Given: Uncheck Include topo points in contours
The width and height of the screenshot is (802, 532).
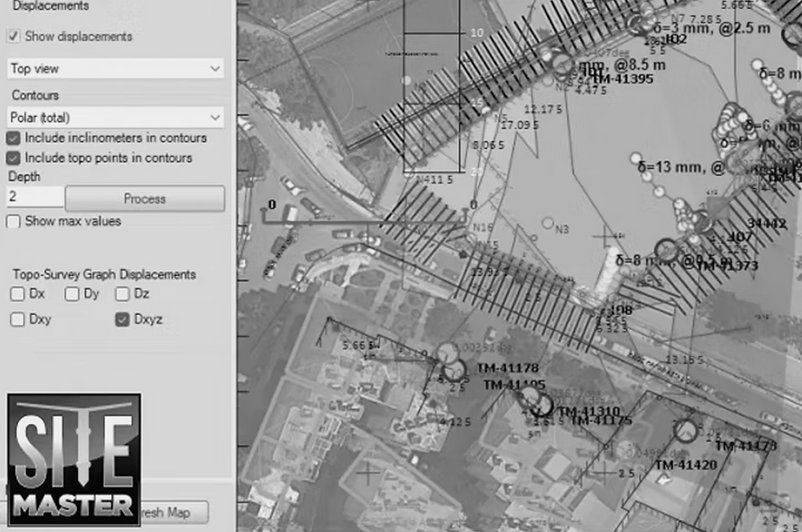Looking at the screenshot, I should (13, 158).
